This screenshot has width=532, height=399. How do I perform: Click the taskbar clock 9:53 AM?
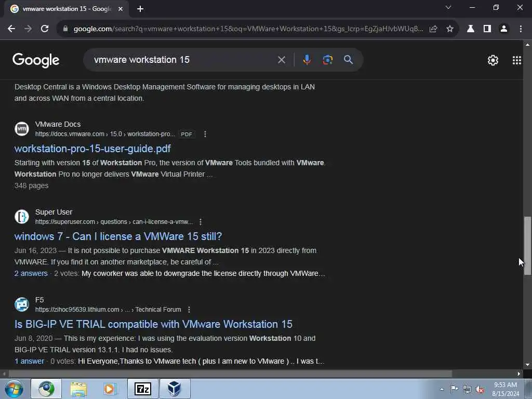[506, 385]
